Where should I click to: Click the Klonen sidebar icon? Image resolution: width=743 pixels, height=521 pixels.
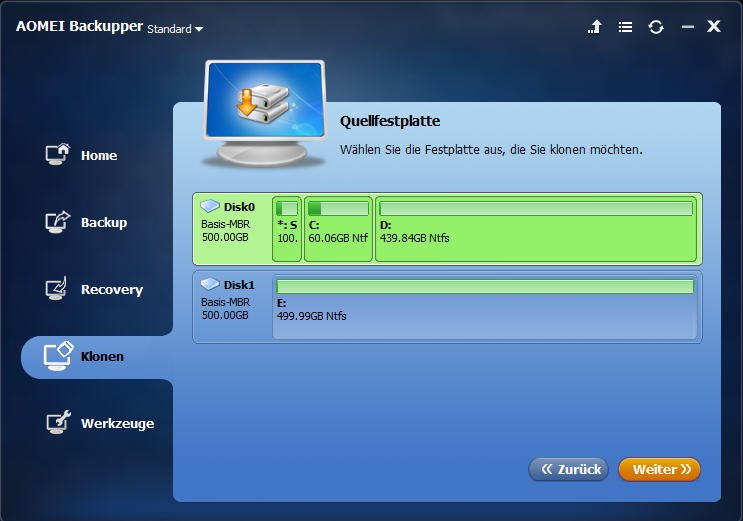coord(58,356)
